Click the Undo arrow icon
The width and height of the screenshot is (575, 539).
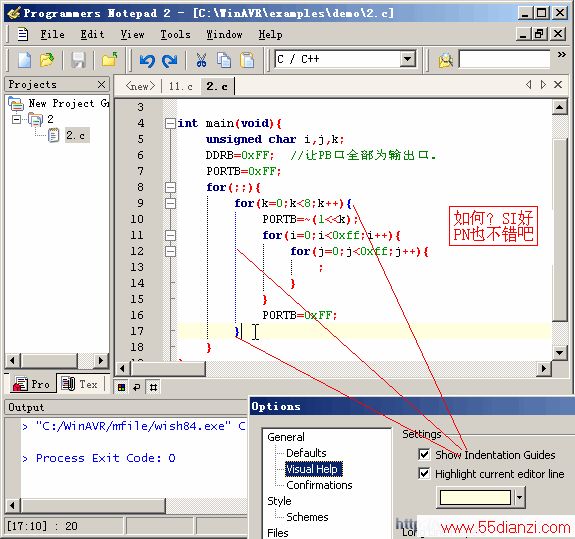[x=147, y=60]
